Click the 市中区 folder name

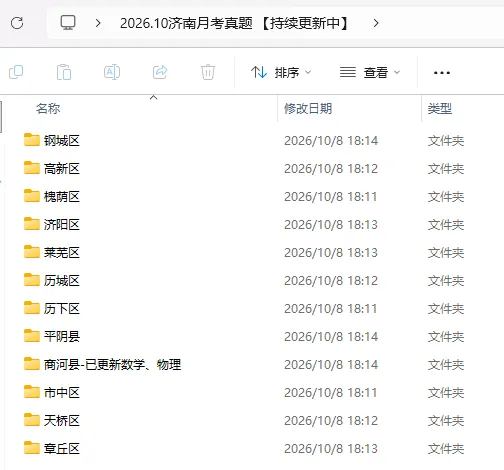tap(62, 393)
